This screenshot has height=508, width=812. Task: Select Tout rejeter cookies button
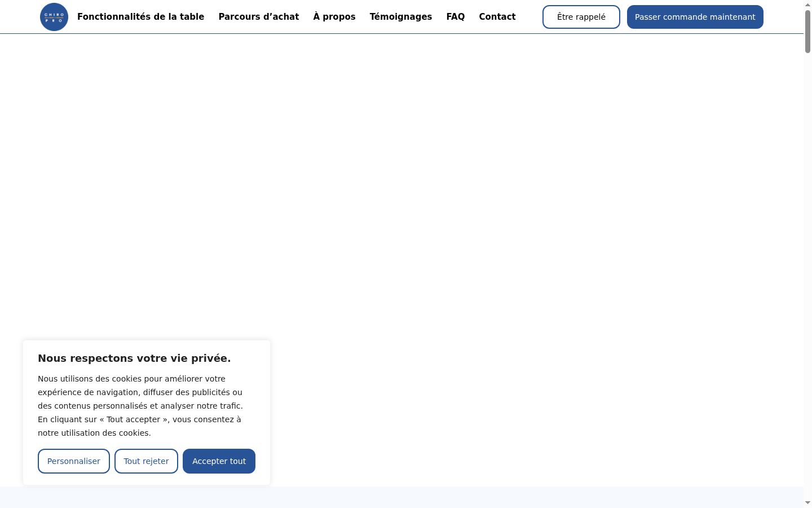[x=147, y=461]
